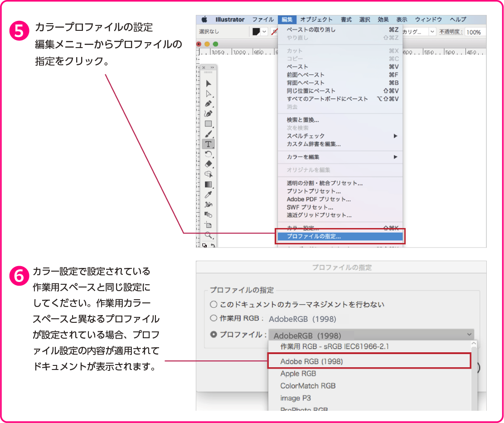504x423 pixels.
Task: Select the Selection (black arrow) tool
Action: [208, 83]
